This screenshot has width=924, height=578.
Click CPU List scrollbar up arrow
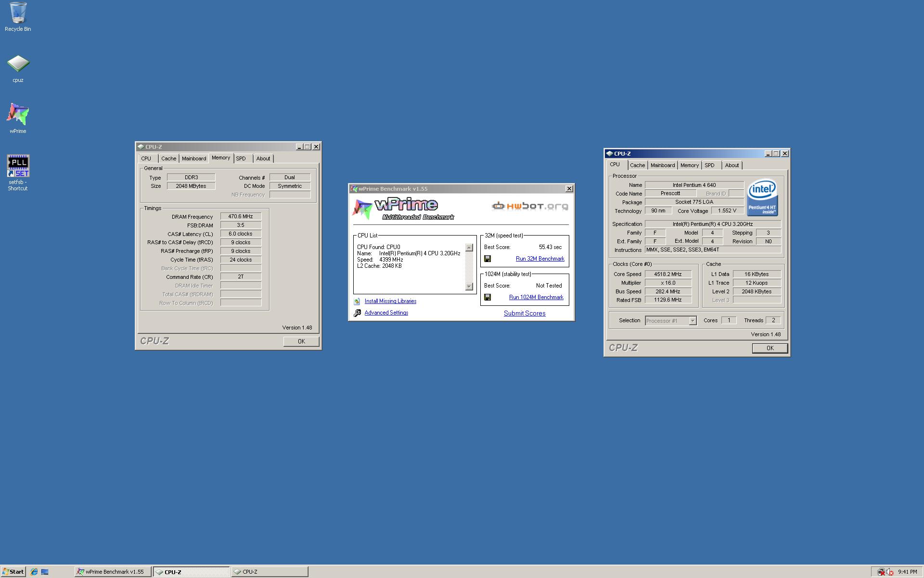(469, 248)
